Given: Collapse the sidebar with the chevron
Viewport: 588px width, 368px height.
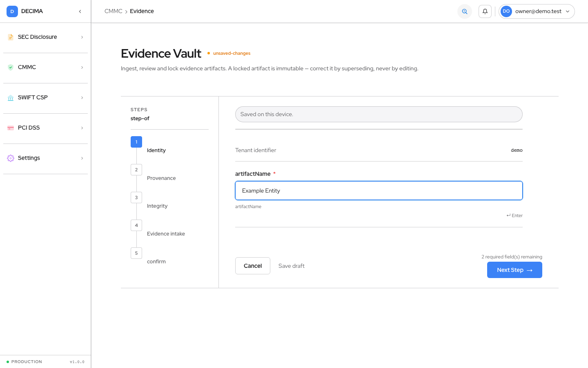Looking at the screenshot, I should (x=80, y=11).
